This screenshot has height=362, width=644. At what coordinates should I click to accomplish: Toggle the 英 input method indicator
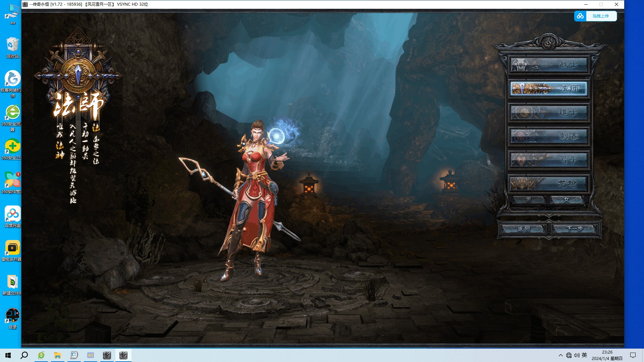(585, 355)
